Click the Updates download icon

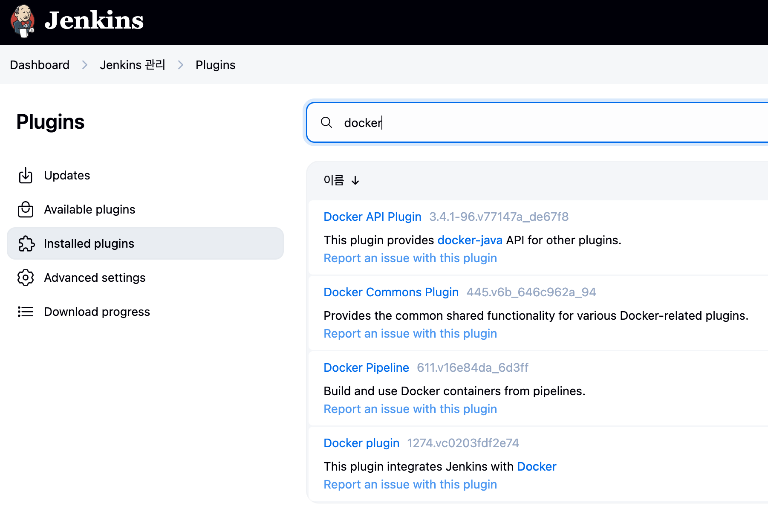pos(26,175)
